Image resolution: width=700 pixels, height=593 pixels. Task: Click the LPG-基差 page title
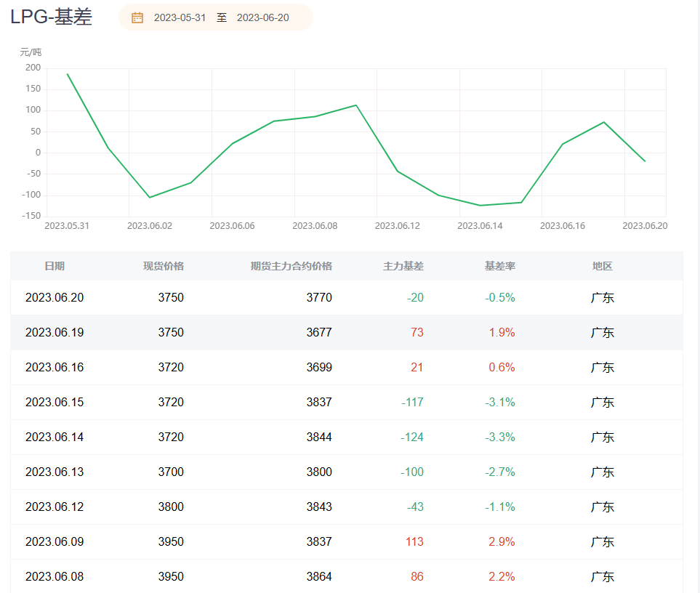[52, 17]
